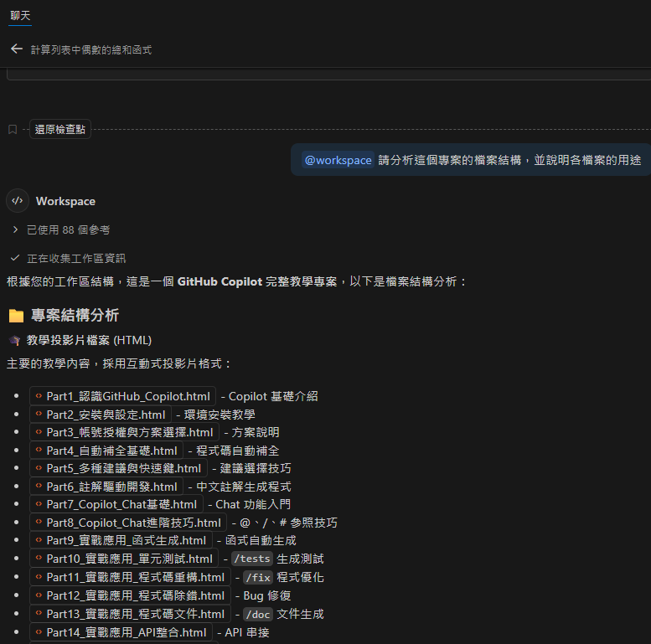Open Part13_實戰應用_程式碼文件.html file link

coord(131,614)
